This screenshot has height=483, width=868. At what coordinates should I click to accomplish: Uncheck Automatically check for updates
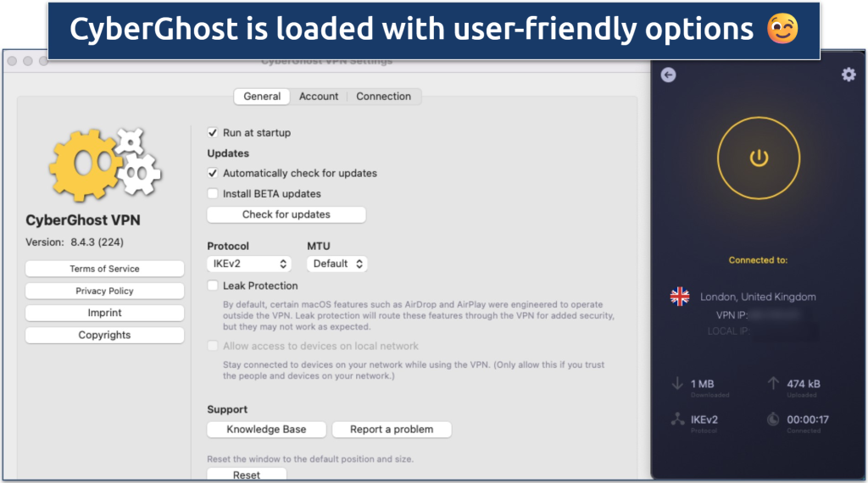click(213, 174)
